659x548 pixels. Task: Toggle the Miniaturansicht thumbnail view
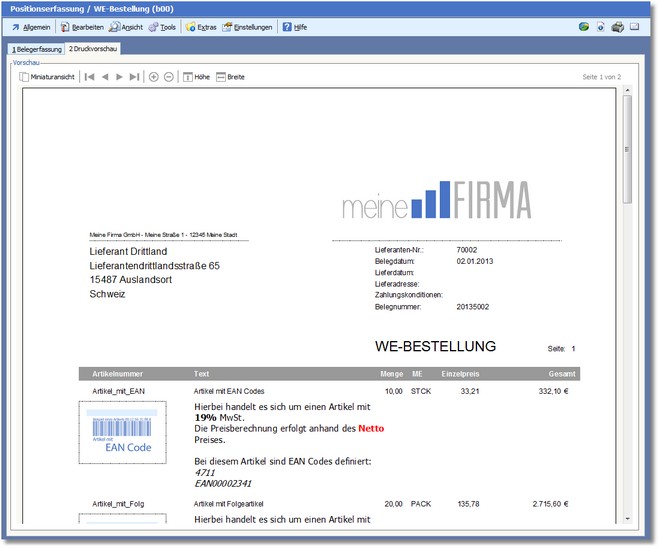(47, 76)
